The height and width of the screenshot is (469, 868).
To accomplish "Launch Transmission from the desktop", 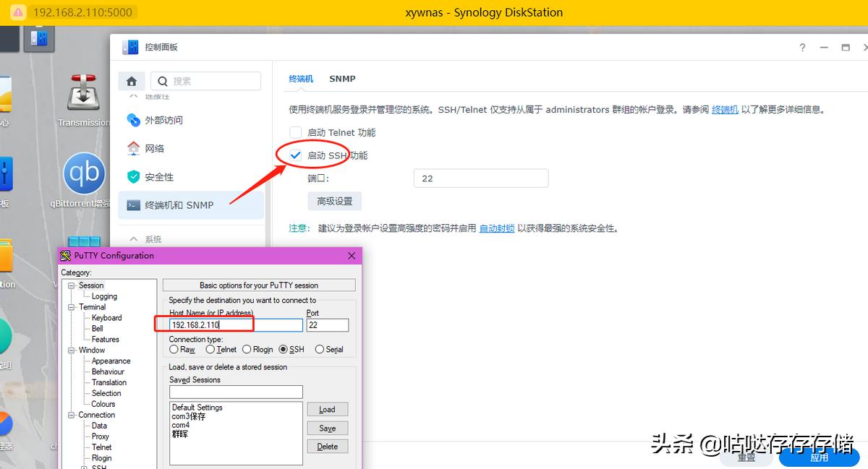I will (83, 94).
